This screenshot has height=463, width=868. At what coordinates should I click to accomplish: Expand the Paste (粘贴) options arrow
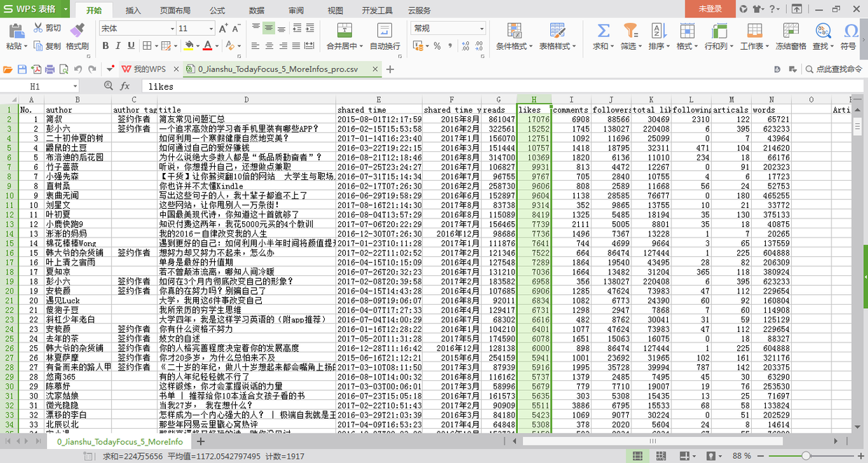pos(25,46)
